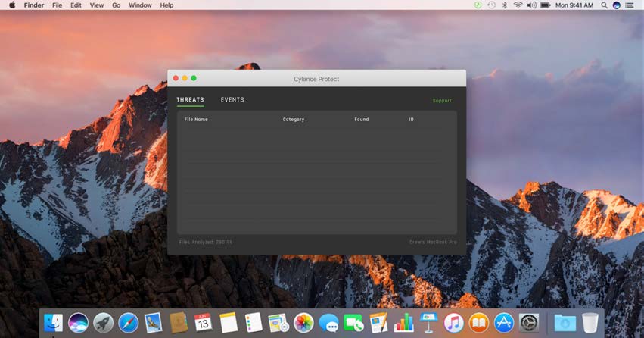Maximize the Cylance Protect window with green button
Viewport: 644px width, 338px height.
tap(194, 78)
